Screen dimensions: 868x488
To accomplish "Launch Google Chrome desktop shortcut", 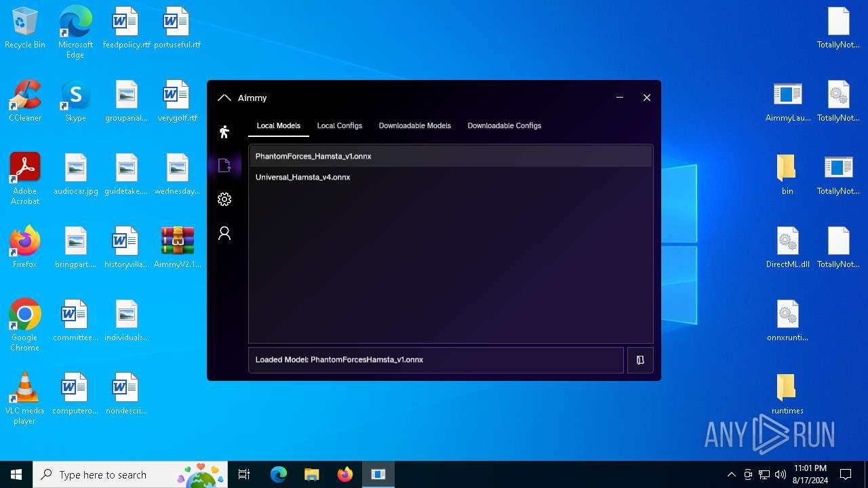I will pyautogui.click(x=25, y=325).
